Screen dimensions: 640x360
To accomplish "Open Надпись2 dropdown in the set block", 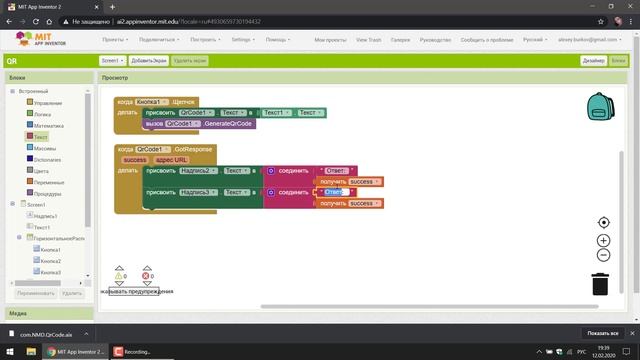I will 199,171.
